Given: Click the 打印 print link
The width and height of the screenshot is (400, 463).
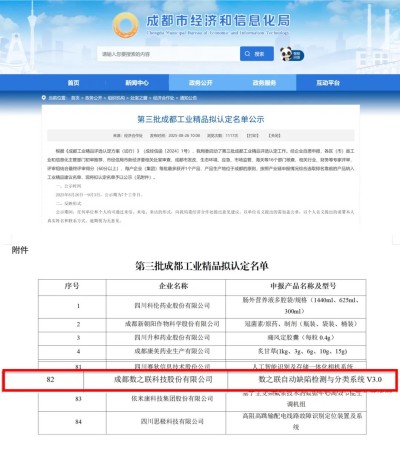Looking at the screenshot, I should (252, 136).
